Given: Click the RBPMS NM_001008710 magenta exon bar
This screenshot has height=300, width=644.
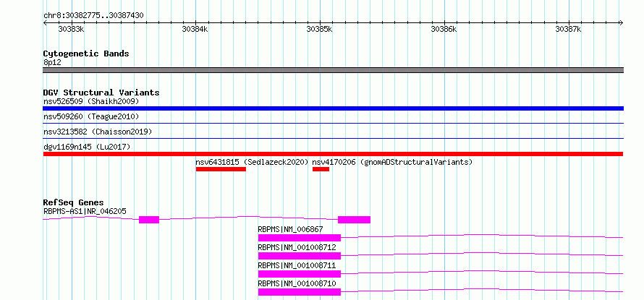Looking at the screenshot, I should pos(300,292).
